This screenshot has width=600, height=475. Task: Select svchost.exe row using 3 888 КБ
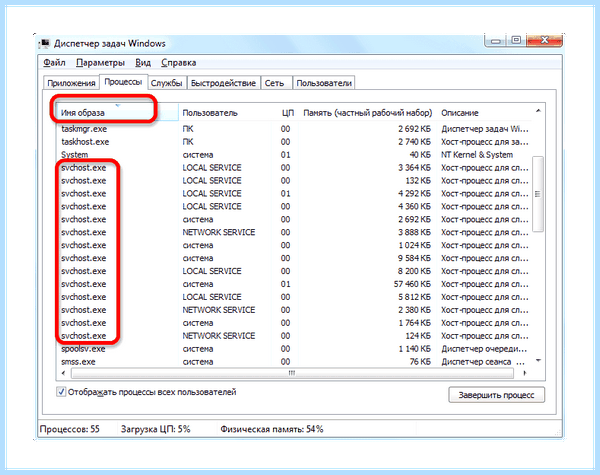(295, 232)
